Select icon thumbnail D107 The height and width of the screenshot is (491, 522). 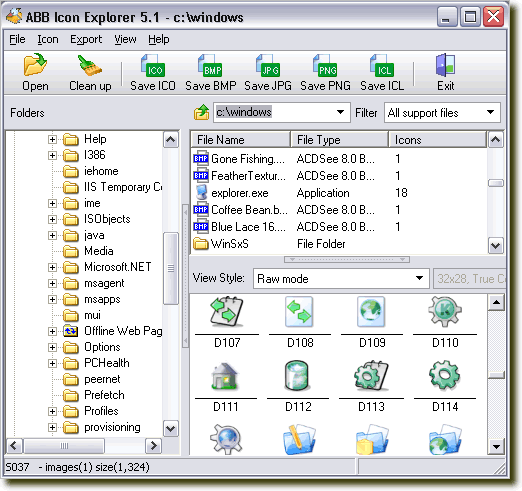click(227, 312)
